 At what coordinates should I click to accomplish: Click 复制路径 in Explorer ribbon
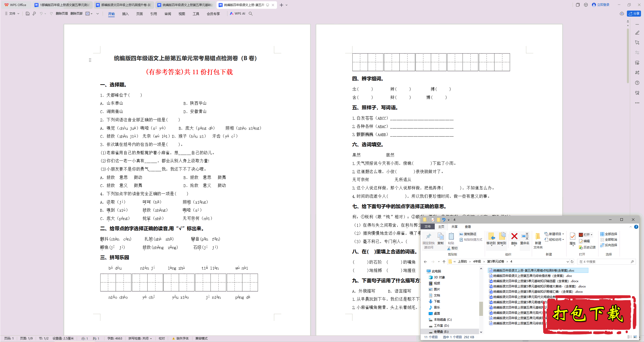468,234
